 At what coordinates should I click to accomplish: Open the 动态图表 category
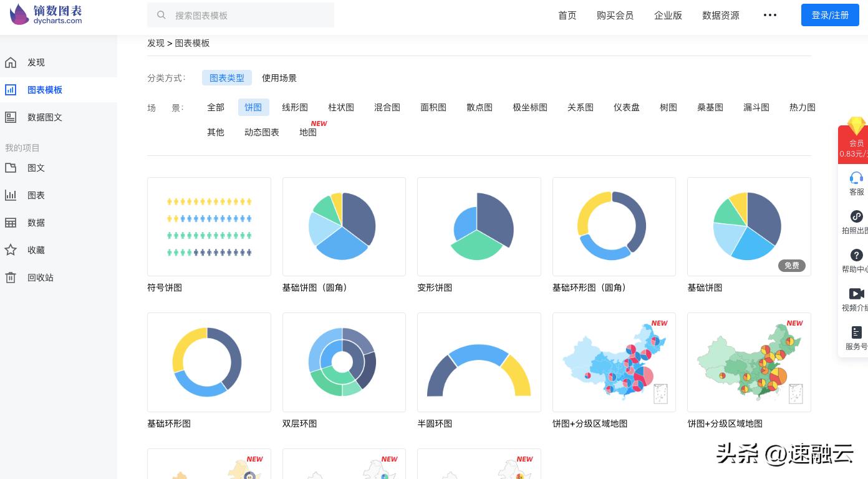tap(262, 132)
